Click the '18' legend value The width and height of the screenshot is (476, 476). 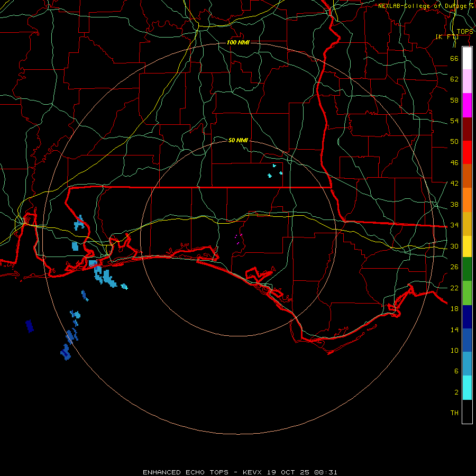[454, 309]
